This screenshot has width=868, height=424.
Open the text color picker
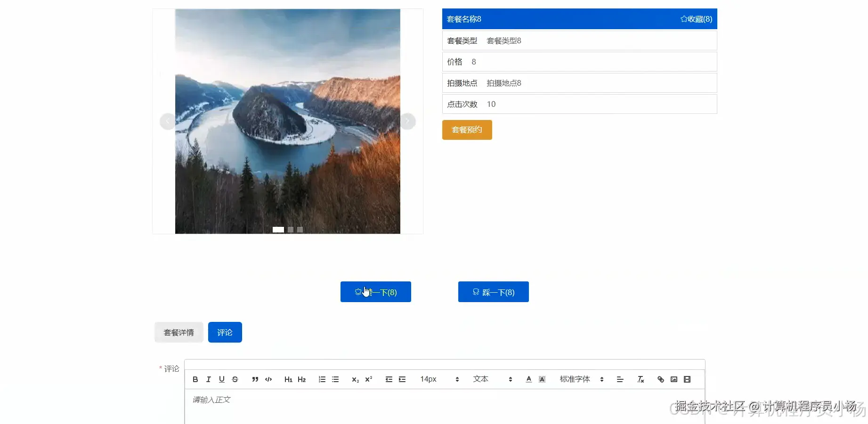(529, 379)
